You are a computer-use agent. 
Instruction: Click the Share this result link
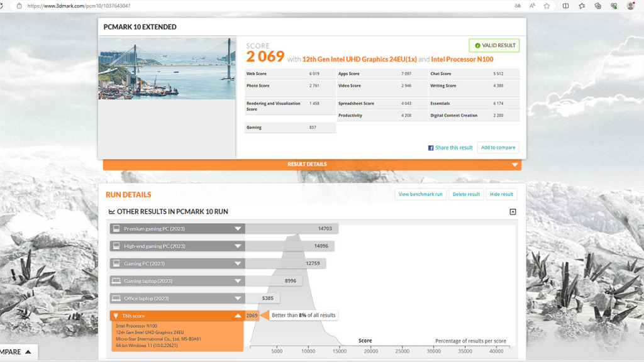[x=454, y=148]
